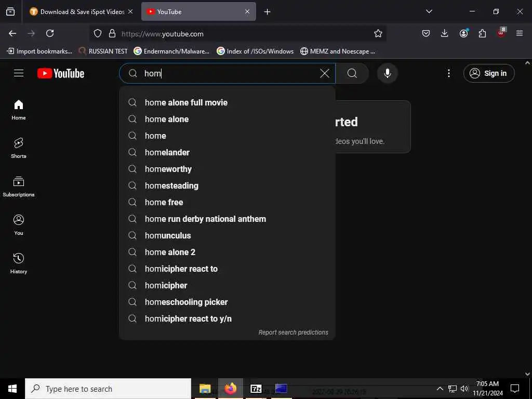Open "MEMZ and Noescape" bookmark

click(338, 51)
